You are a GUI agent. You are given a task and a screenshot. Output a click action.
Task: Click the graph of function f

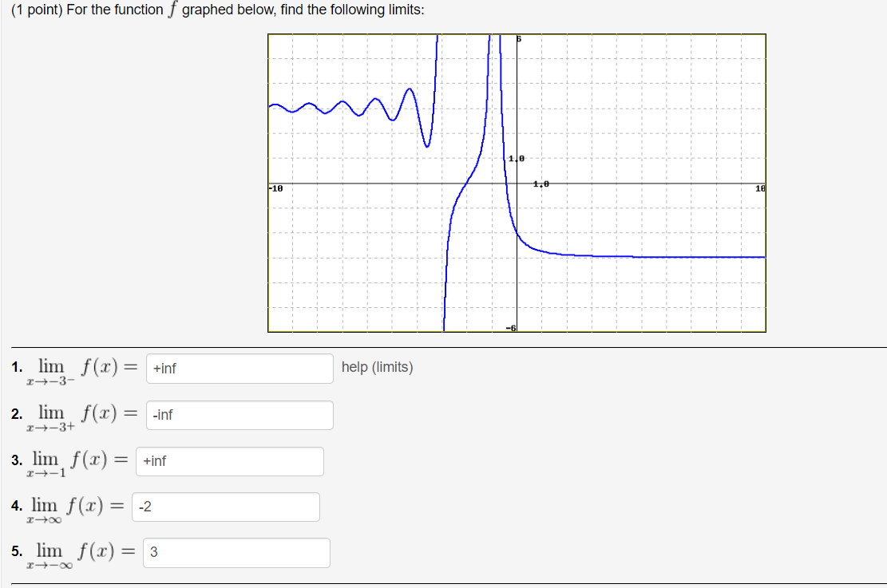[x=516, y=182]
